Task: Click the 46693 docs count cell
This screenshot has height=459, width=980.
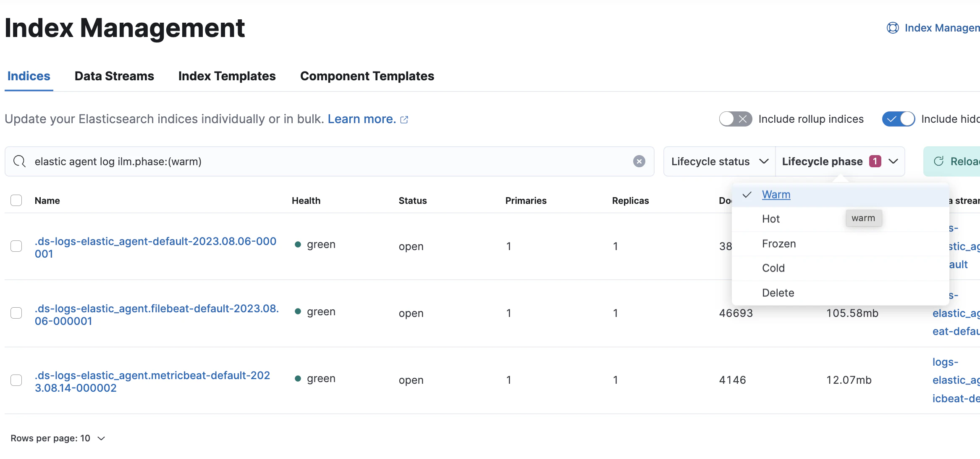Action: (736, 313)
